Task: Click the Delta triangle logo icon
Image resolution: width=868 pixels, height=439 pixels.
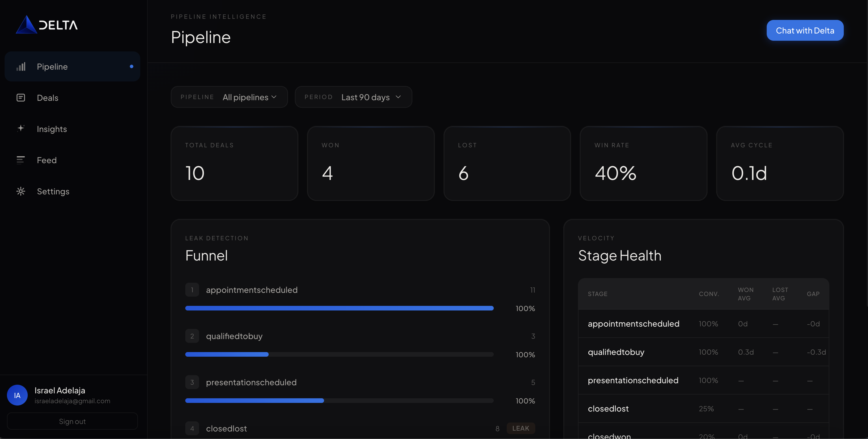Action: pyautogui.click(x=26, y=25)
